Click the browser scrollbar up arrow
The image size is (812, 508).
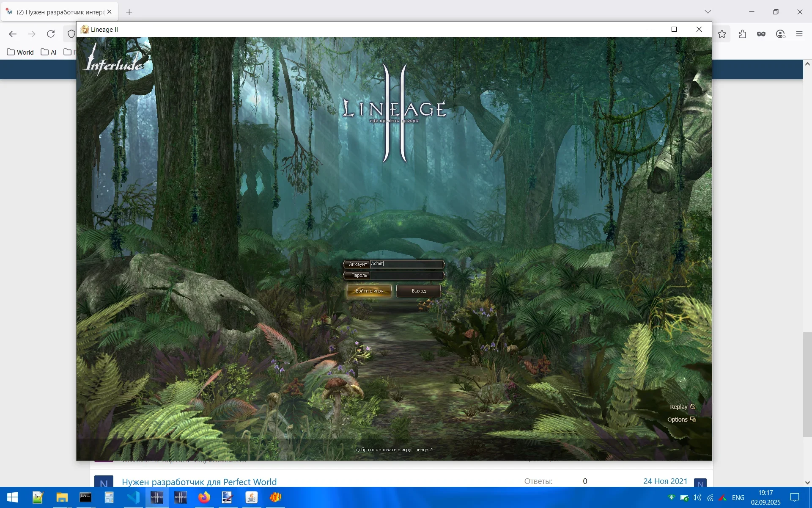click(807, 64)
